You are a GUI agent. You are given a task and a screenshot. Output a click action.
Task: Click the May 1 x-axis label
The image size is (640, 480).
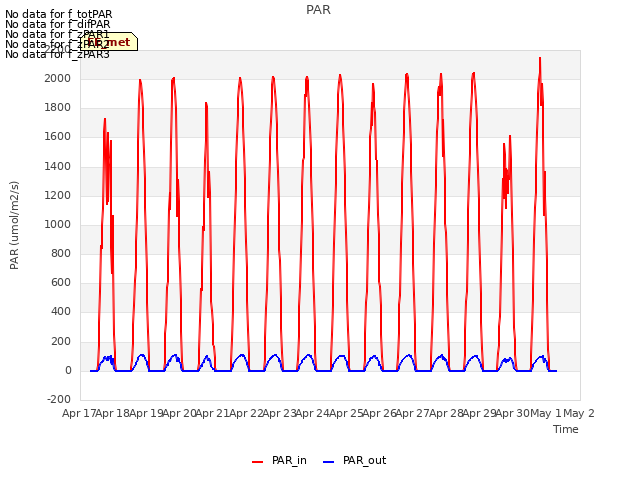(x=546, y=413)
